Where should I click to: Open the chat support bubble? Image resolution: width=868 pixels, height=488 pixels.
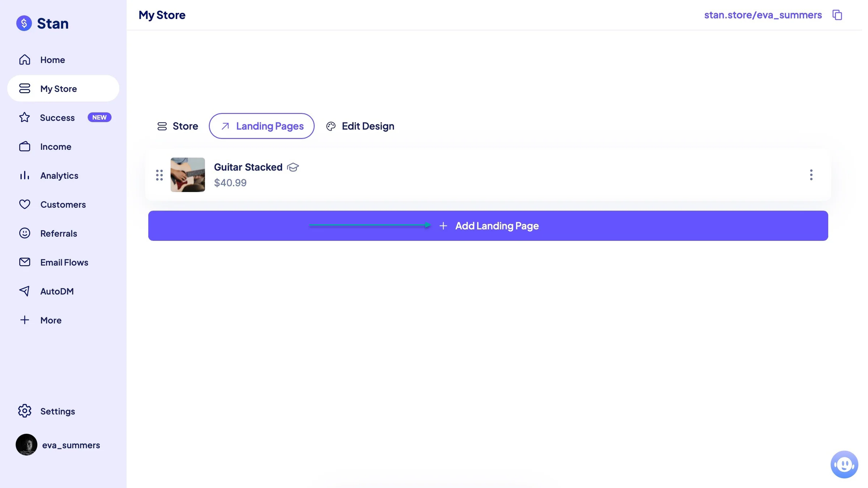pos(844,464)
